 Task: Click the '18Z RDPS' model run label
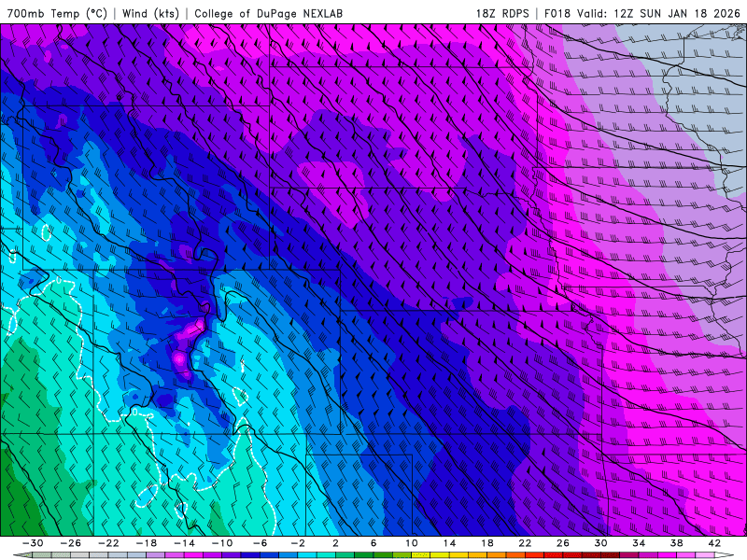tap(502, 13)
